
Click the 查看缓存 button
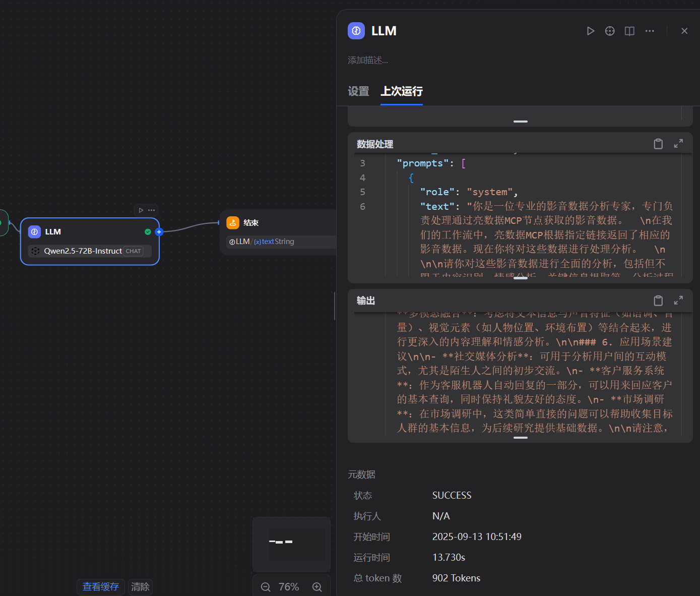[x=101, y=587]
